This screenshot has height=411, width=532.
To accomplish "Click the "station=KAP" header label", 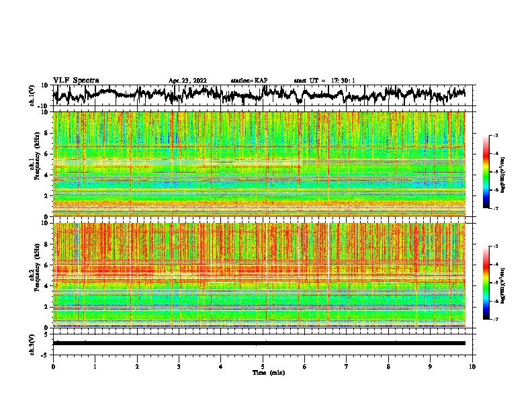I will [249, 81].
